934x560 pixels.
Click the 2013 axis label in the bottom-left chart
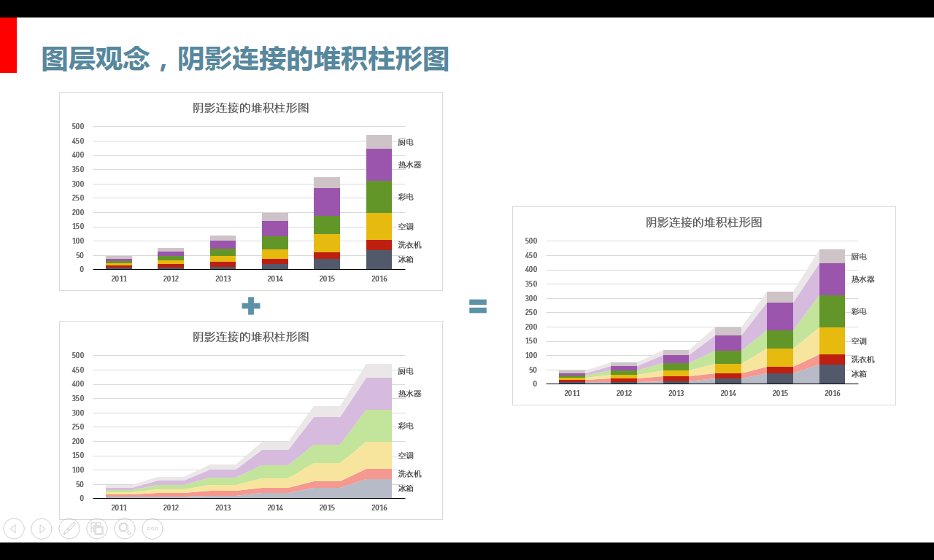coord(223,507)
